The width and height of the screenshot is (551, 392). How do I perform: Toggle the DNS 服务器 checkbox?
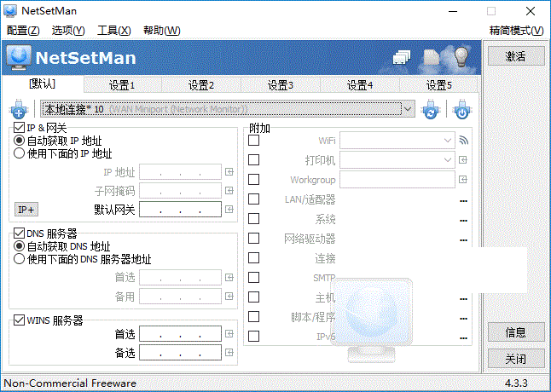tap(19, 233)
